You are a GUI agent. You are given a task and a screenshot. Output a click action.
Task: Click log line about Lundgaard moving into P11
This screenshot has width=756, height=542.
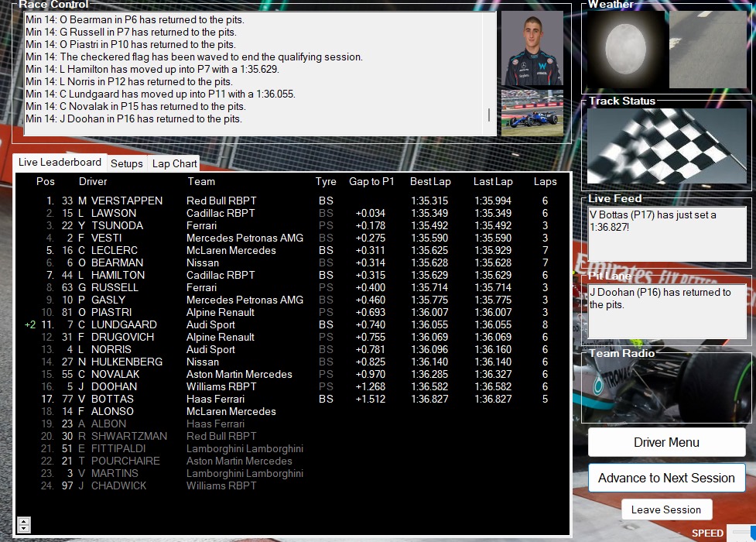pyautogui.click(x=160, y=94)
